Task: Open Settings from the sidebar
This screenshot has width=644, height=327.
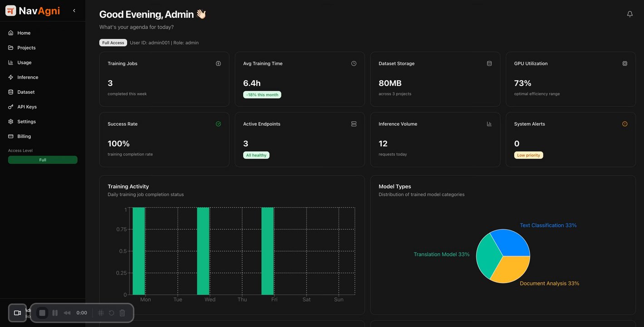Action: coord(26,122)
